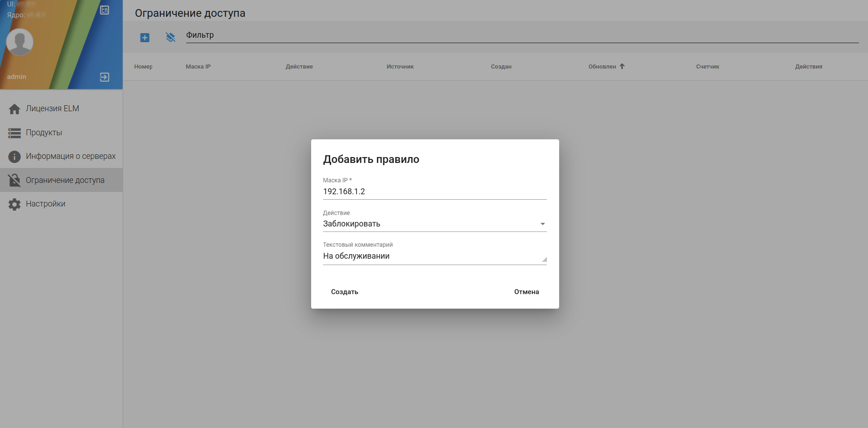This screenshot has width=868, height=428.
Task: Click the clear rules icon beside filter
Action: click(x=170, y=37)
